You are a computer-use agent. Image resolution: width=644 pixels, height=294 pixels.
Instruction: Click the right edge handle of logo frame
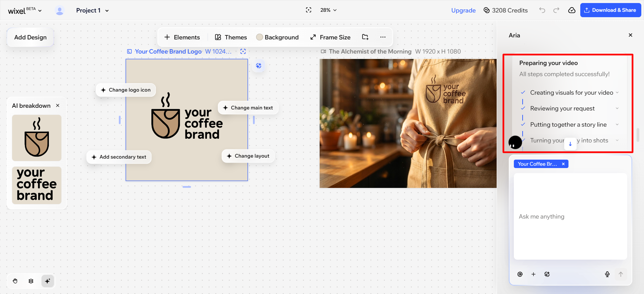coord(254,120)
